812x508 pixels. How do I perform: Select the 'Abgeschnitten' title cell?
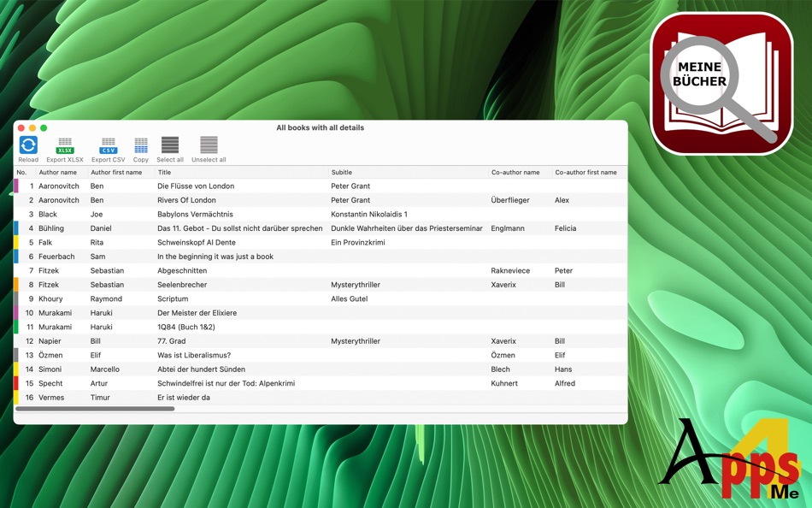click(182, 270)
